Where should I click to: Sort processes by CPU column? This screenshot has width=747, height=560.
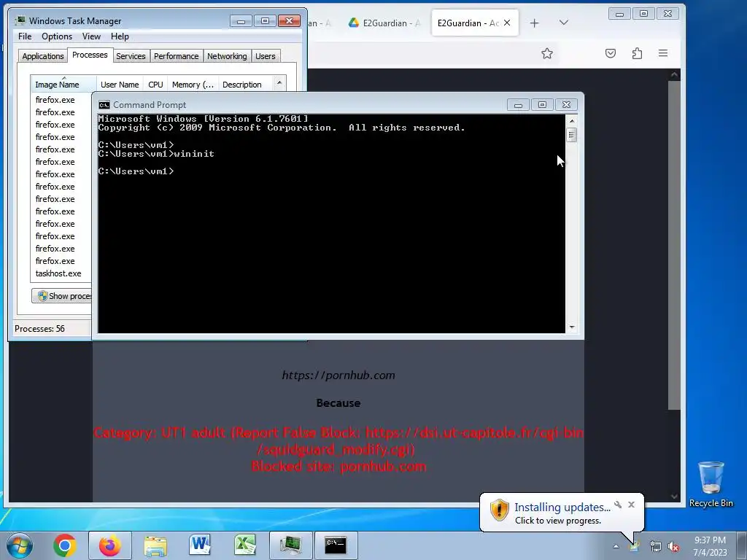click(x=155, y=85)
